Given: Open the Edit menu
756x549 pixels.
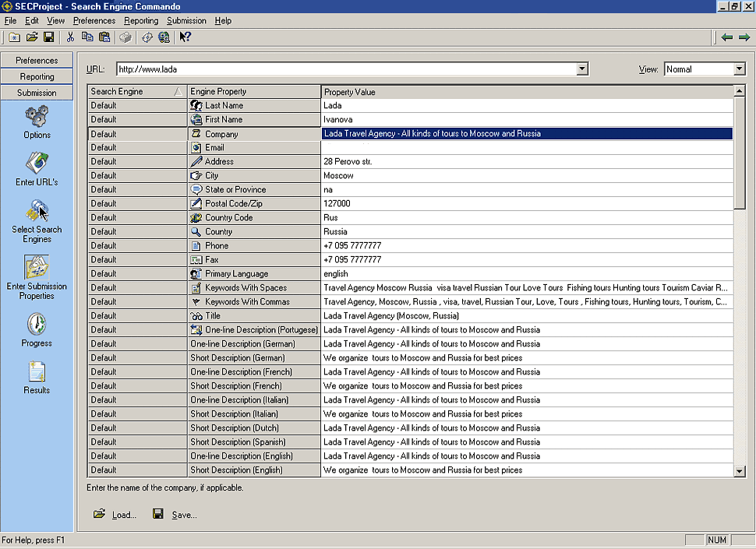Looking at the screenshot, I should 32,21.
